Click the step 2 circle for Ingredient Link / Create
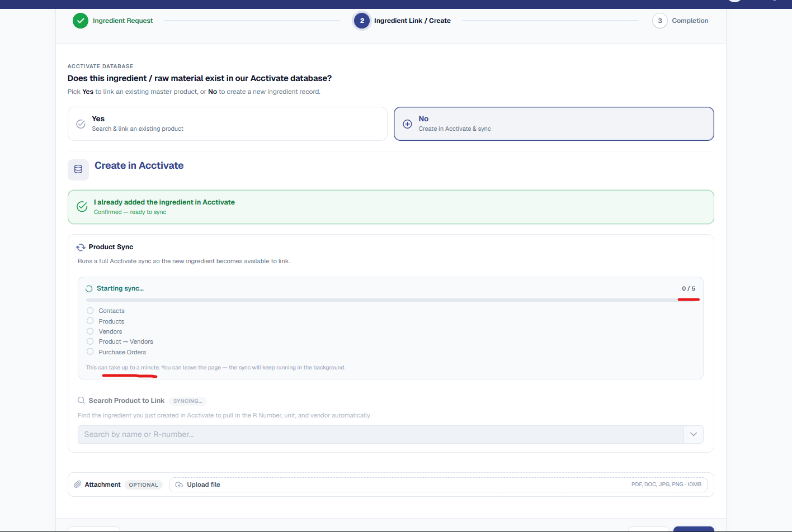The image size is (792, 532). pyautogui.click(x=362, y=21)
